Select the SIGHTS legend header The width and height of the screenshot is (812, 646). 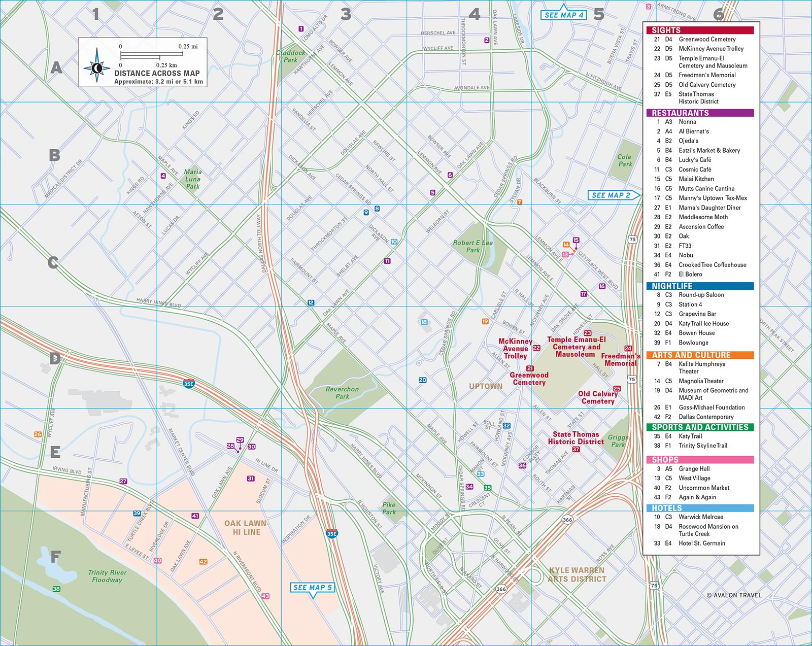[x=700, y=30]
